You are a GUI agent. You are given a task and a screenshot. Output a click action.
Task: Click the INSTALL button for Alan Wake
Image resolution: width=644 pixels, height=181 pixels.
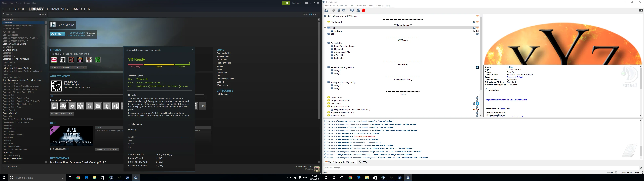click(58, 34)
